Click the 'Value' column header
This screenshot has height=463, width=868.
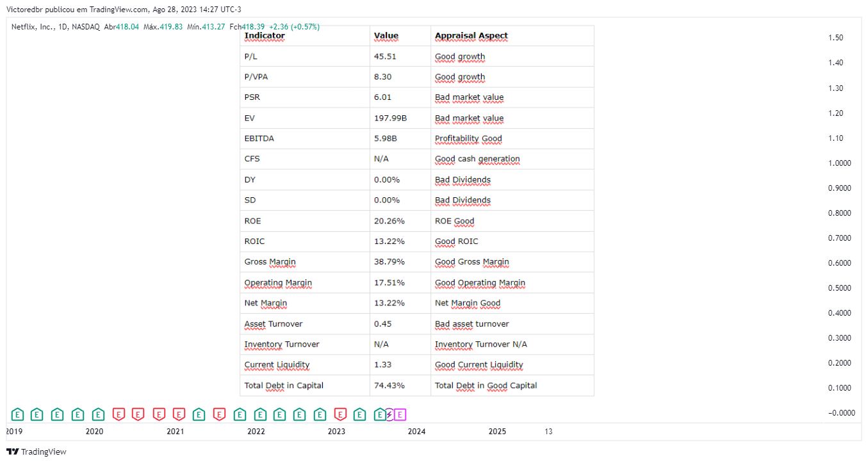386,36
